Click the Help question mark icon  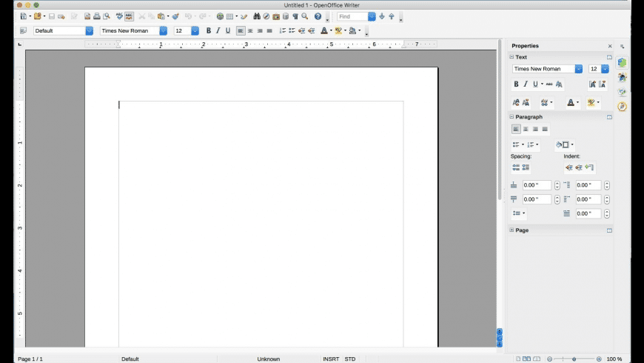pyautogui.click(x=318, y=16)
